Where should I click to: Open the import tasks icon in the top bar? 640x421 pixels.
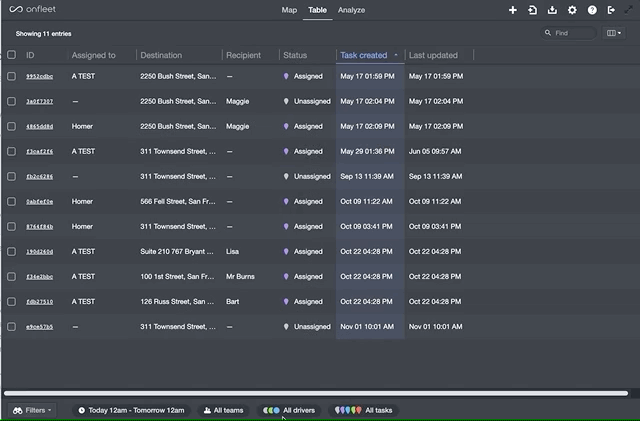(533, 10)
